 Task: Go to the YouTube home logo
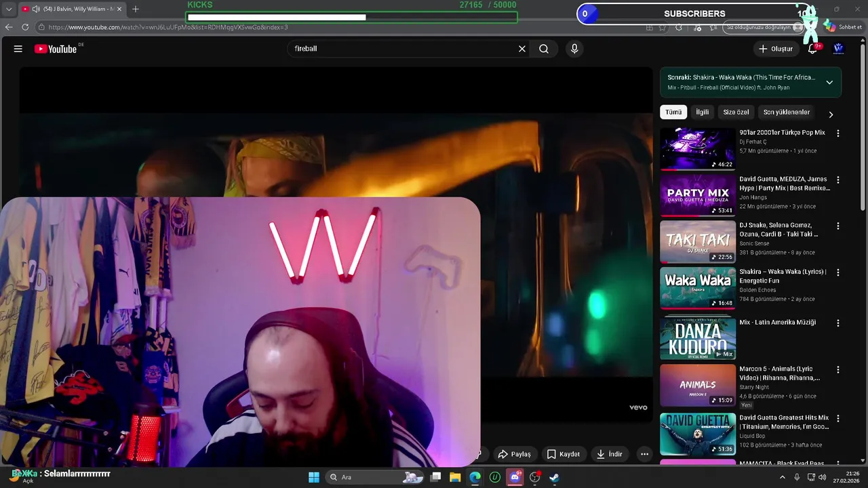pos(56,49)
